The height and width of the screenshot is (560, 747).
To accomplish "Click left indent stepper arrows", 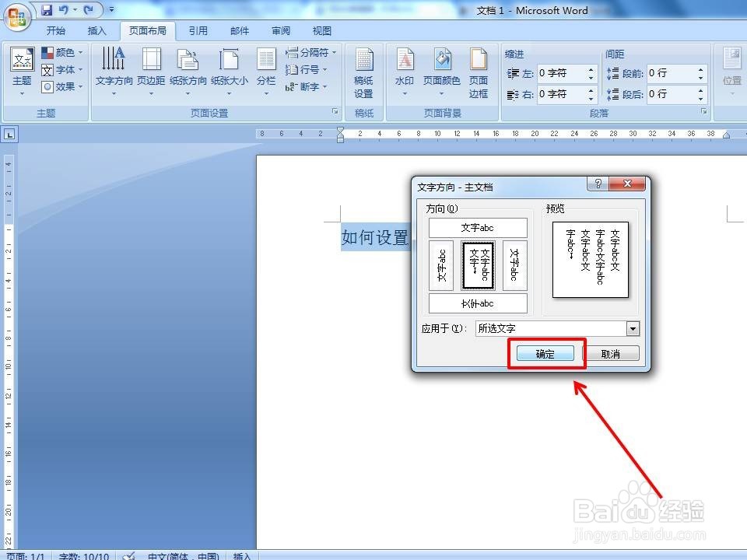I will 591,73.
